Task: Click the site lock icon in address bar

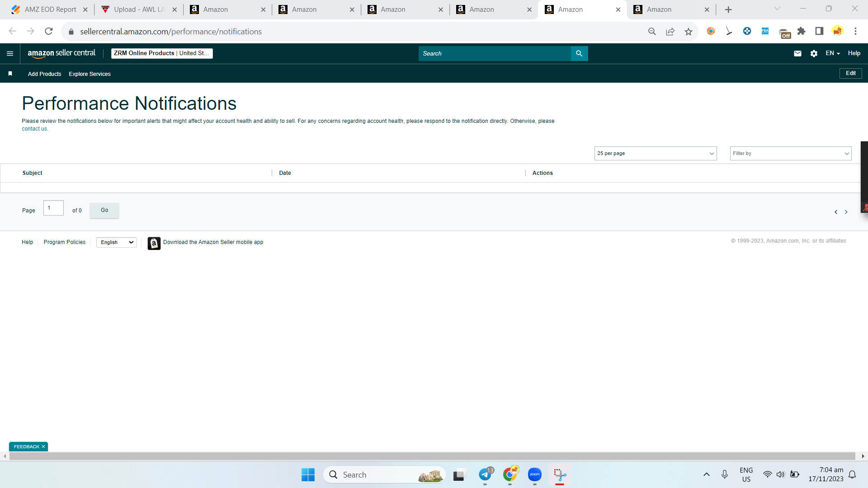Action: [71, 32]
